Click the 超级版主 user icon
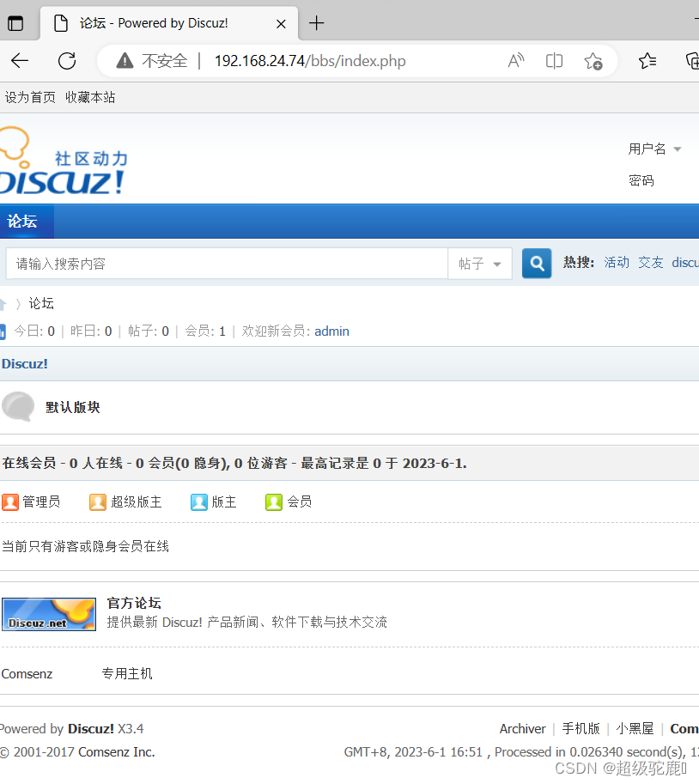The image size is (699, 784). (98, 502)
